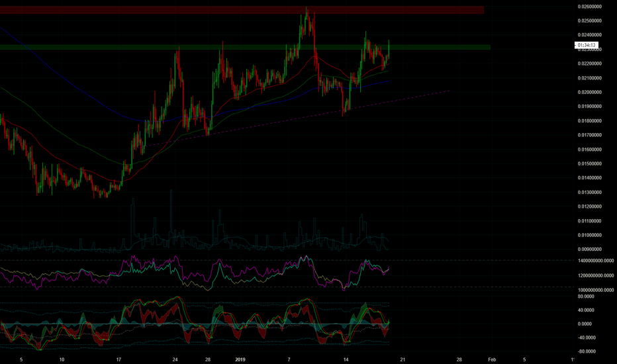Click the 0.02500000 price axis label
Image resolution: width=617 pixels, height=364 pixels.
pos(589,21)
